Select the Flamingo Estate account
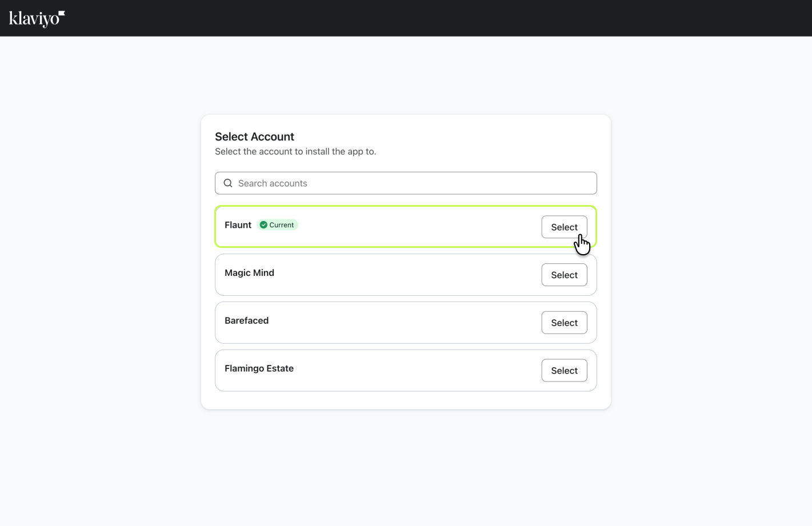The image size is (812, 526). pyautogui.click(x=564, y=371)
